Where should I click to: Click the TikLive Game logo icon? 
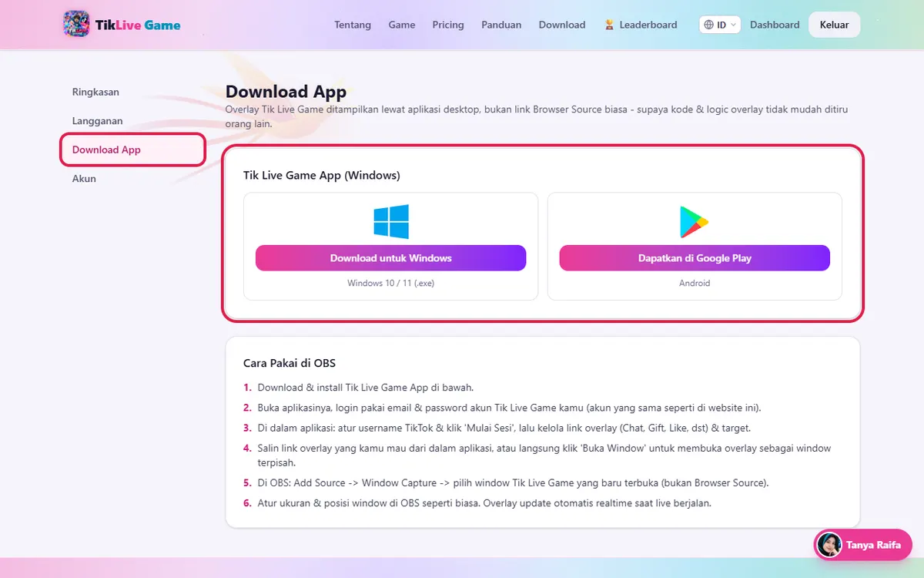[76, 24]
